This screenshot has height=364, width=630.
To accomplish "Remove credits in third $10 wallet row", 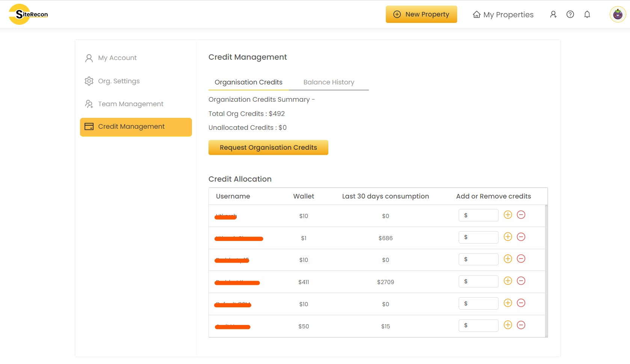I will (x=521, y=303).
